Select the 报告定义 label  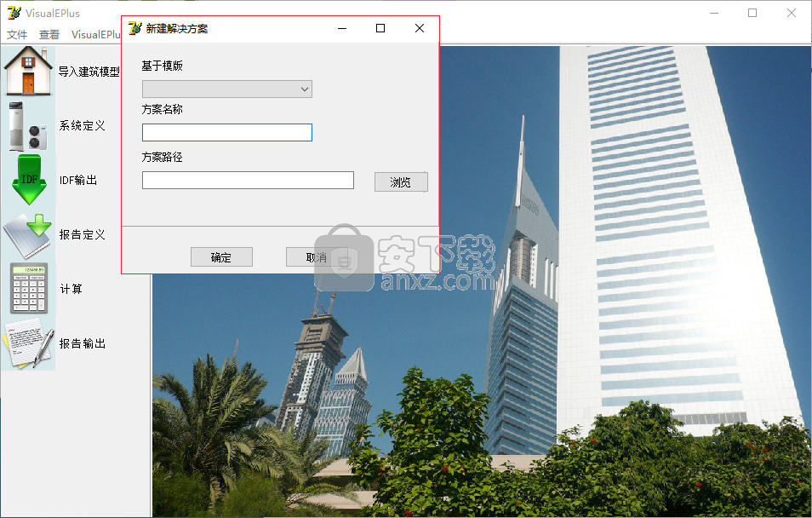tap(82, 234)
